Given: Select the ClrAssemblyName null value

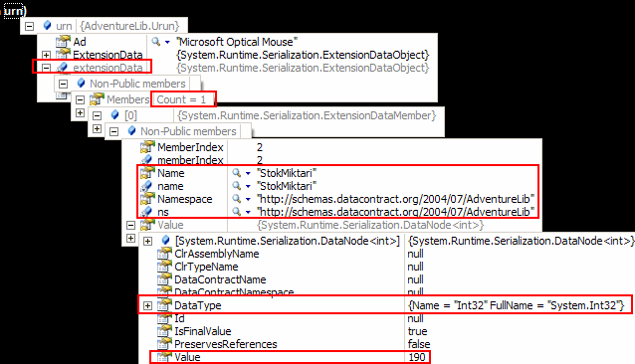Looking at the screenshot, I should [x=415, y=254].
